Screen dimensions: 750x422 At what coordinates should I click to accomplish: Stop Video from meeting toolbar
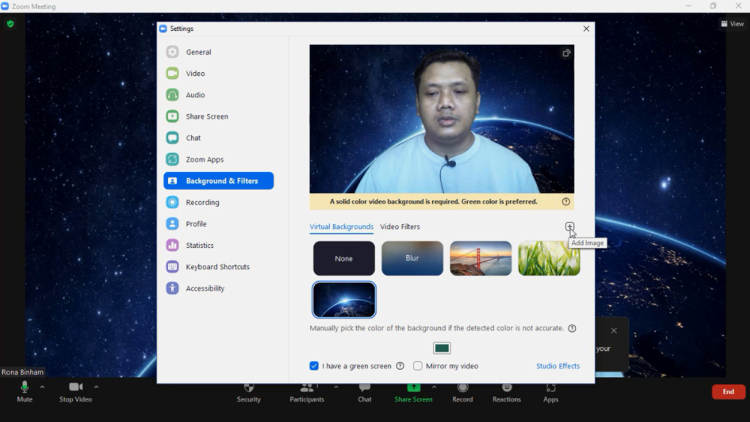[76, 392]
